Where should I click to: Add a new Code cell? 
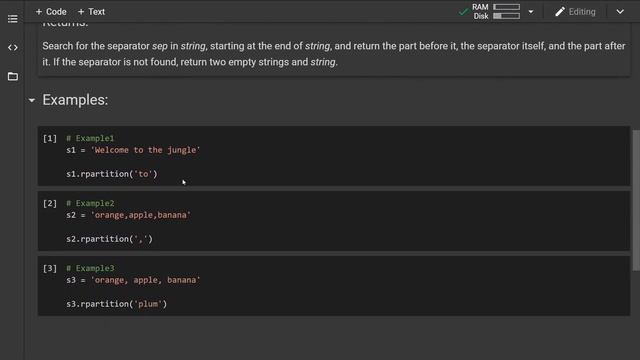51,12
